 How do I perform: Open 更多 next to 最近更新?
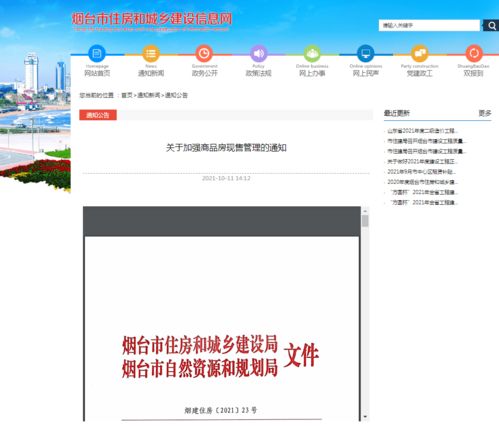point(485,113)
